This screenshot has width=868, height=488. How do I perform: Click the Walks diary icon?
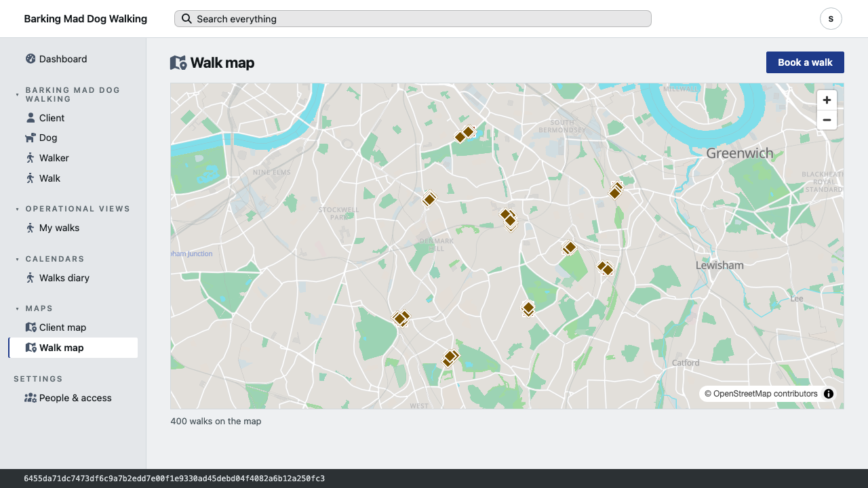(31, 278)
